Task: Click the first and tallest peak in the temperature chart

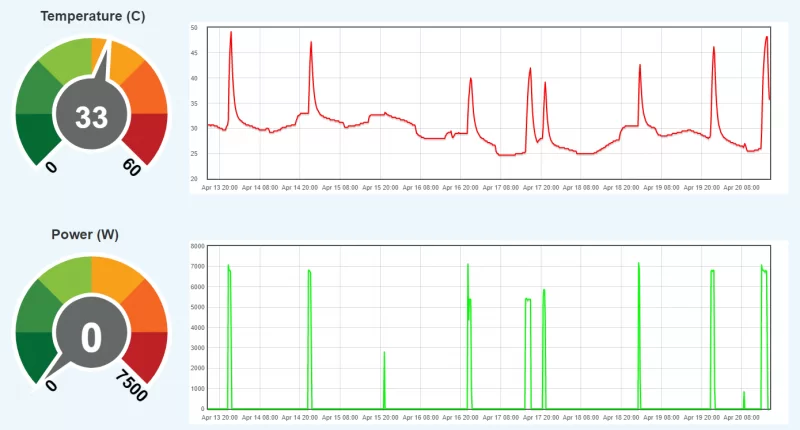Action: pos(231,33)
